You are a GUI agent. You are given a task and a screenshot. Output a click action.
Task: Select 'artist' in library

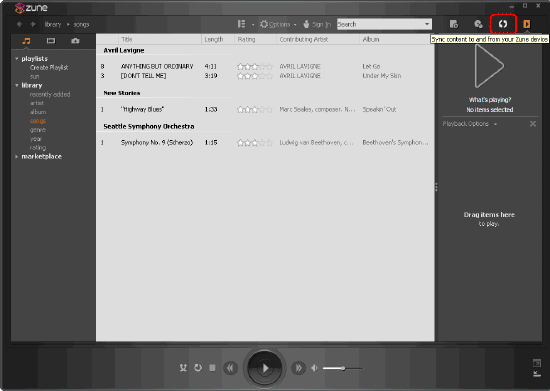click(37, 103)
